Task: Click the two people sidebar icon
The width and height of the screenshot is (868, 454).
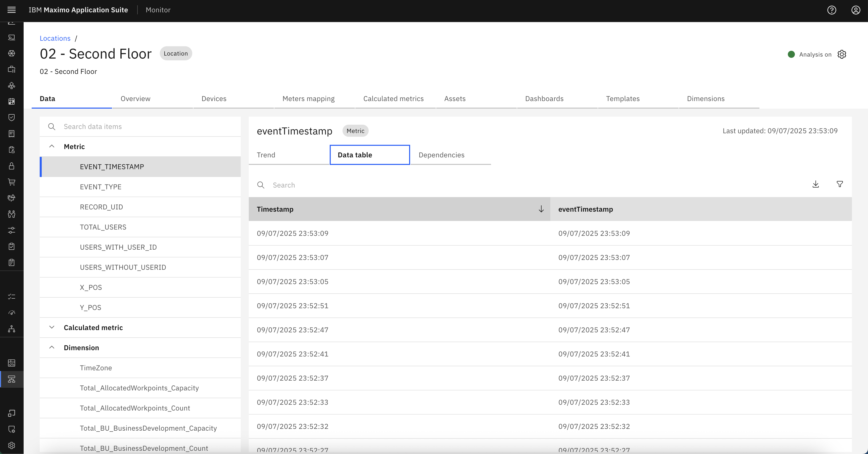Action: pyautogui.click(x=12, y=214)
